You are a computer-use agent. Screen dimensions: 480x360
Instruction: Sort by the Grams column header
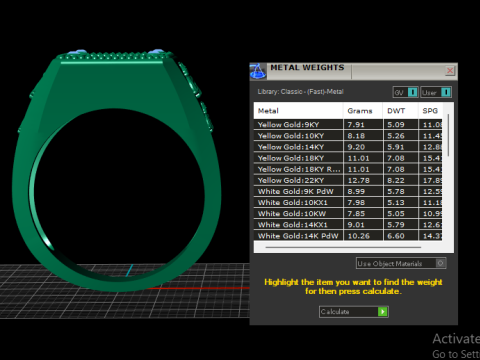pos(363,111)
